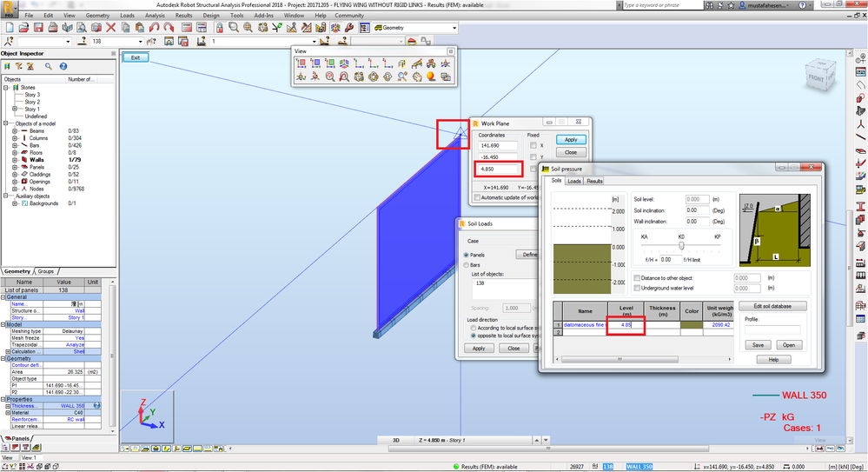Click the orange sphere icon in View toolbar
Image resolution: width=868 pixels, height=472 pixels.
coord(431,76)
